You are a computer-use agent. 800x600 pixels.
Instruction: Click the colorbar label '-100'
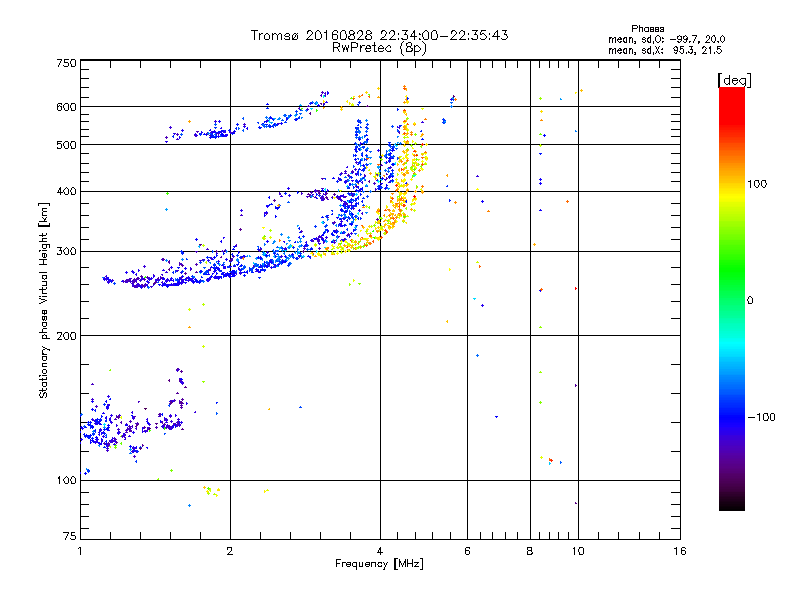[x=762, y=417]
